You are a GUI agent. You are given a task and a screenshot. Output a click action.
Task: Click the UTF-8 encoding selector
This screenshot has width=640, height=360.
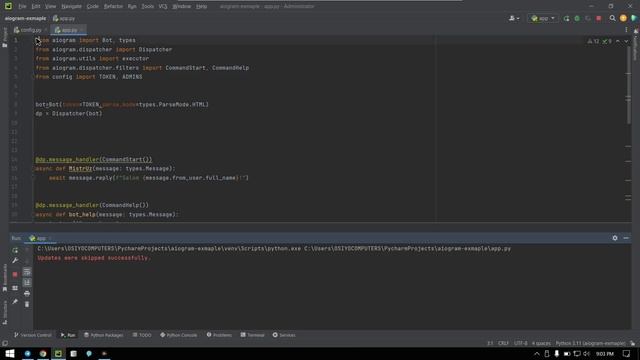click(521, 343)
